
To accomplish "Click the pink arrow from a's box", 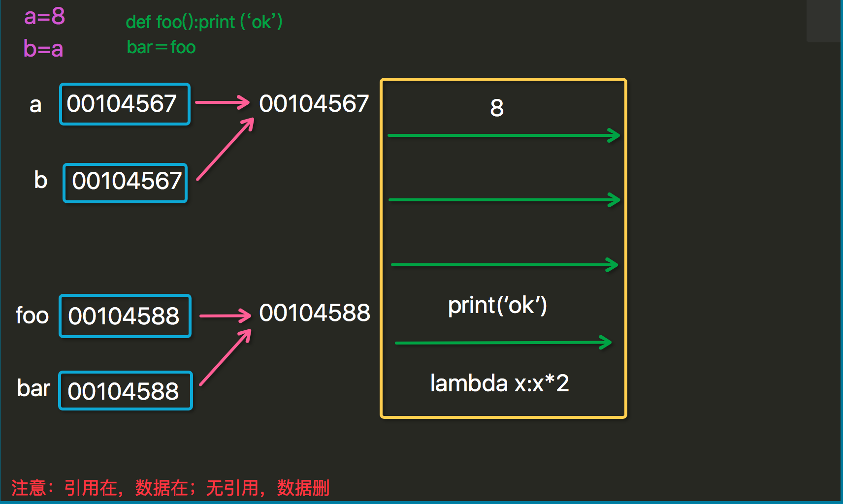I will (223, 102).
